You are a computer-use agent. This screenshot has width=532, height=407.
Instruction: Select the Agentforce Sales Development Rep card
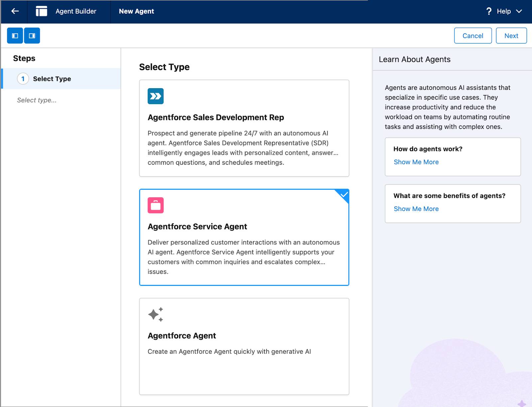click(x=244, y=128)
